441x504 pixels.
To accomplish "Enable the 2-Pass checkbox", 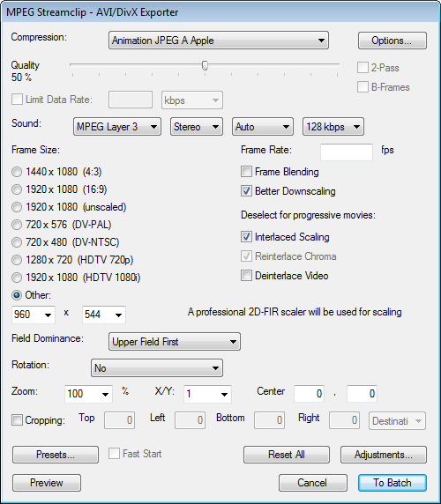I will point(363,68).
